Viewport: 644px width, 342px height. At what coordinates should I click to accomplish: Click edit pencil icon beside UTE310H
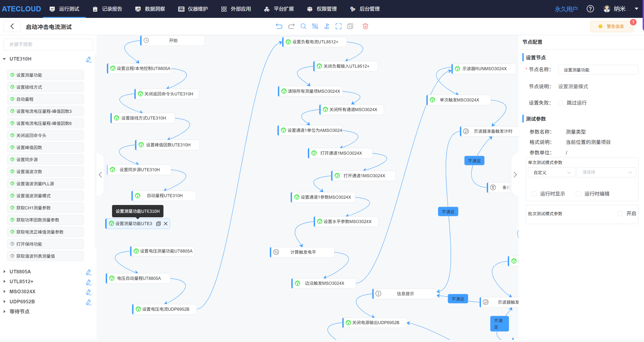click(89, 59)
